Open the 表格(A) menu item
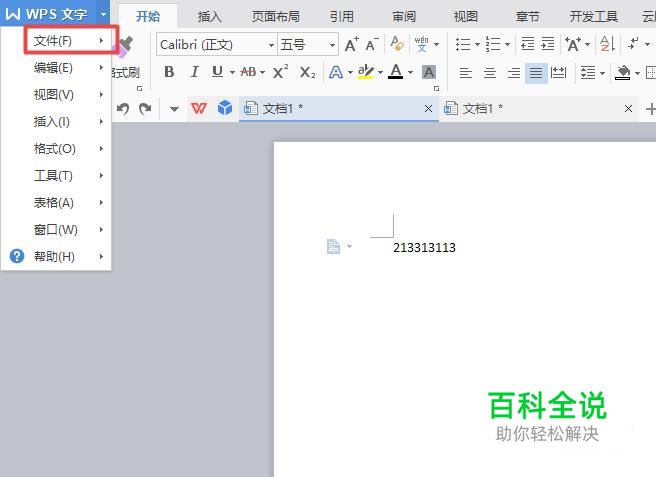Viewport: 656px width, 477px height. pos(56,203)
